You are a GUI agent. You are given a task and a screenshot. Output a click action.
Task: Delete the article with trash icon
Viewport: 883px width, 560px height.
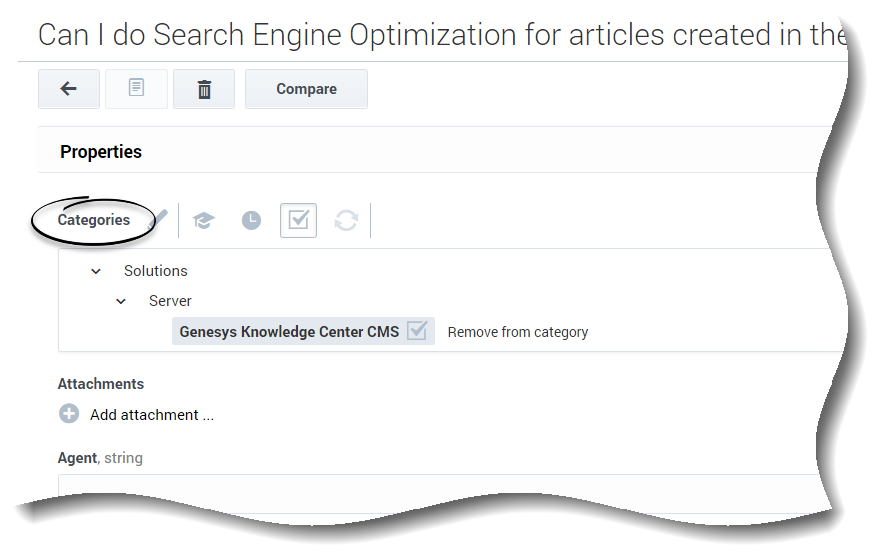(204, 89)
